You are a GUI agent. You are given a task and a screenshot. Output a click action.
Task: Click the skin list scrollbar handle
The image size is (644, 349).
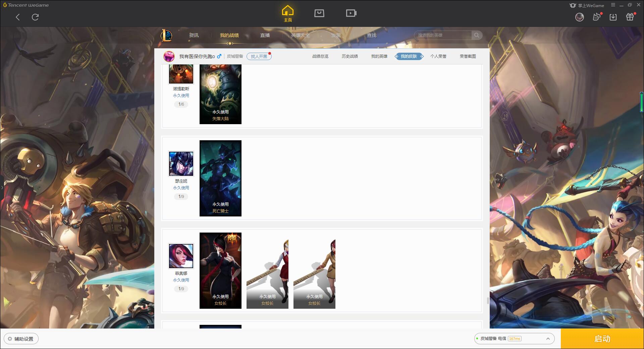pyautogui.click(x=488, y=301)
